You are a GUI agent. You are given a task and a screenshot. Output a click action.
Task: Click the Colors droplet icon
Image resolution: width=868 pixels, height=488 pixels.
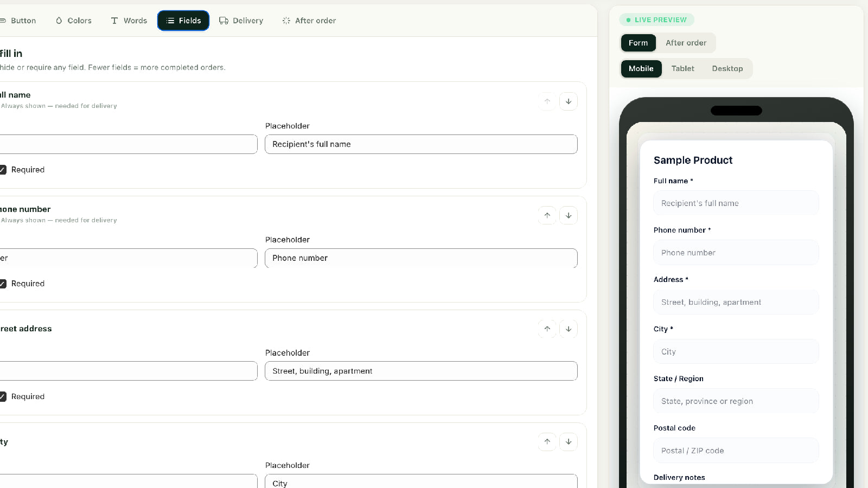[59, 21]
